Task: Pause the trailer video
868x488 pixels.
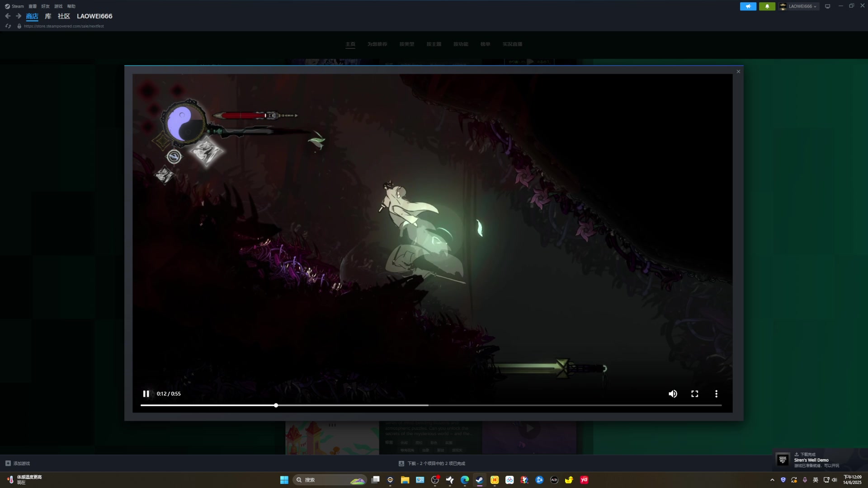Action: pyautogui.click(x=146, y=394)
